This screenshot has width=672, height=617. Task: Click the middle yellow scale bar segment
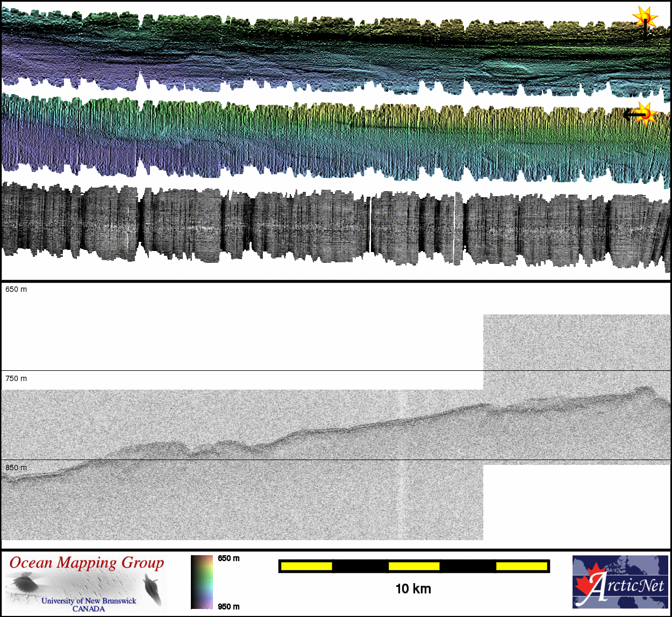coord(414,566)
